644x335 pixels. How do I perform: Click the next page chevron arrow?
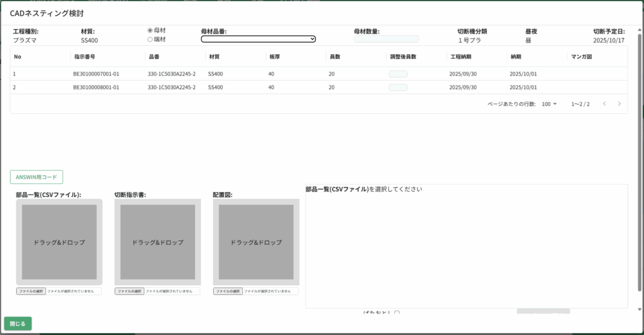click(x=619, y=104)
